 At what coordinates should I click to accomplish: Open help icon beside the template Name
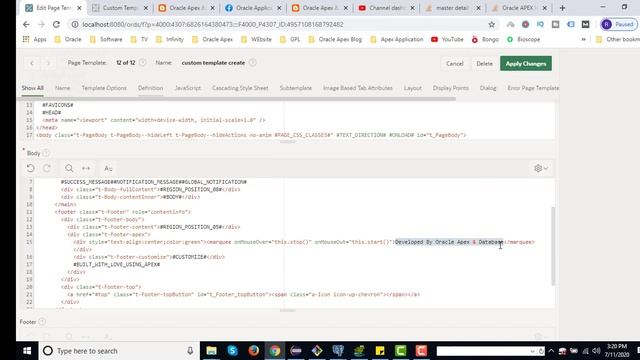[x=253, y=62]
